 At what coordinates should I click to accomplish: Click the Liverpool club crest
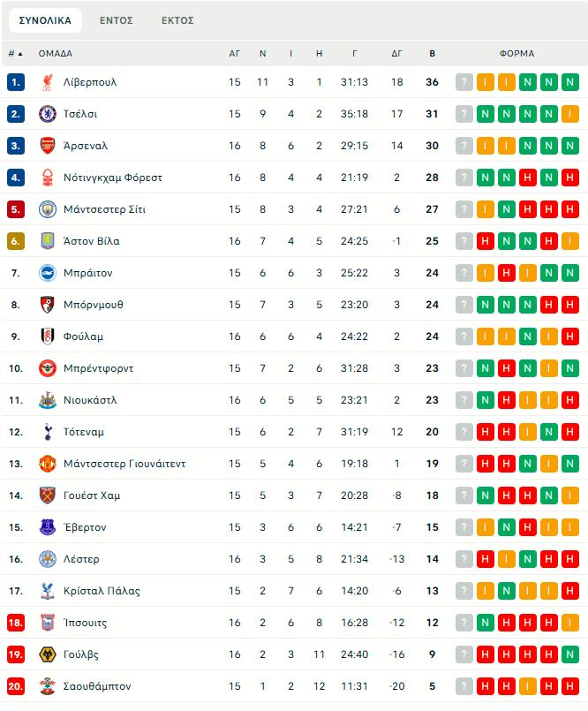48,82
